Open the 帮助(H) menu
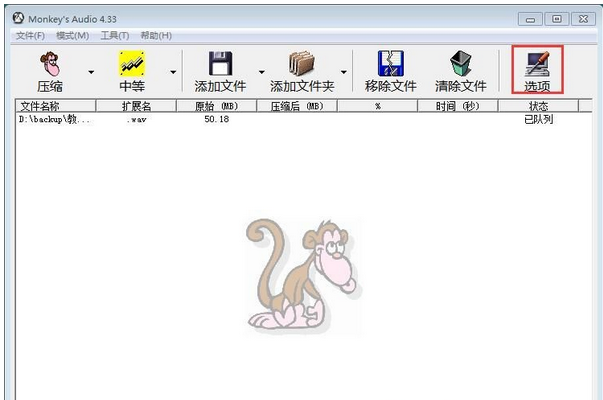Viewport: 603px width, 400px height. [156, 36]
